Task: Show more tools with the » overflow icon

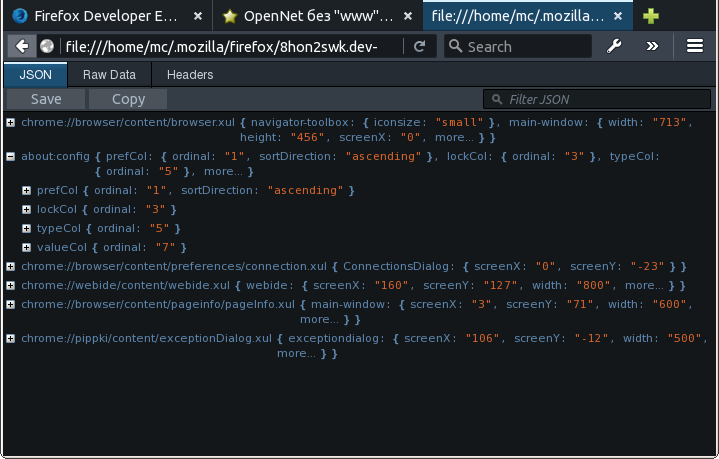Action: click(652, 47)
